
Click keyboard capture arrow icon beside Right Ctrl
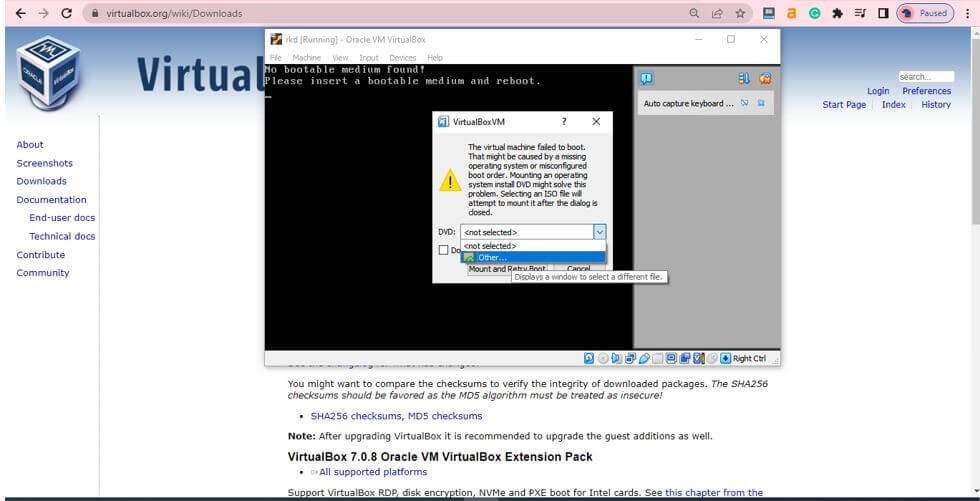(x=726, y=359)
